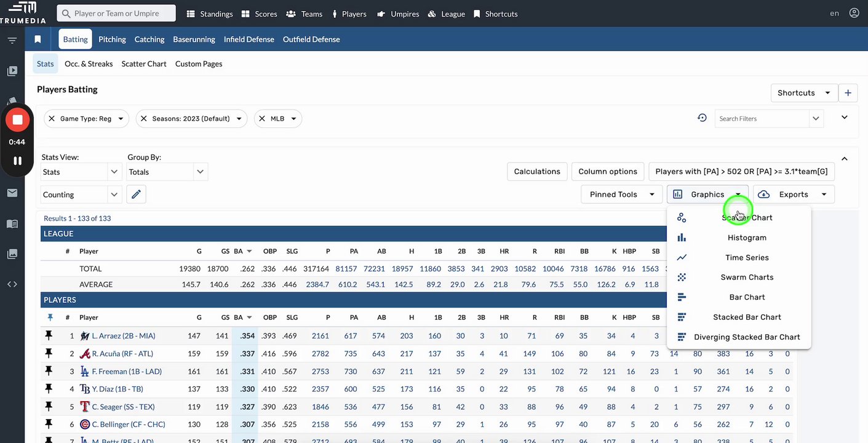Open the Standings navigation link
Image resolution: width=868 pixels, height=443 pixels.
point(209,14)
